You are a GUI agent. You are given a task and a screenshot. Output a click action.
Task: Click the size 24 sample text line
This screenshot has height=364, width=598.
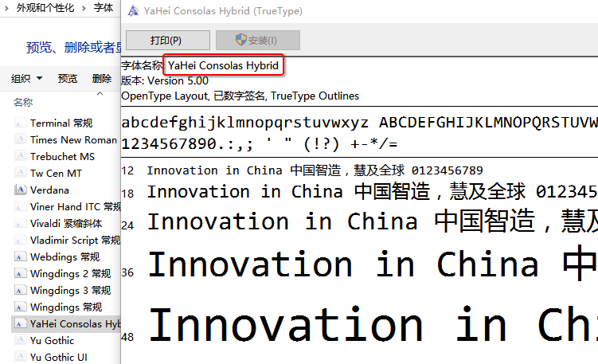coord(372,221)
